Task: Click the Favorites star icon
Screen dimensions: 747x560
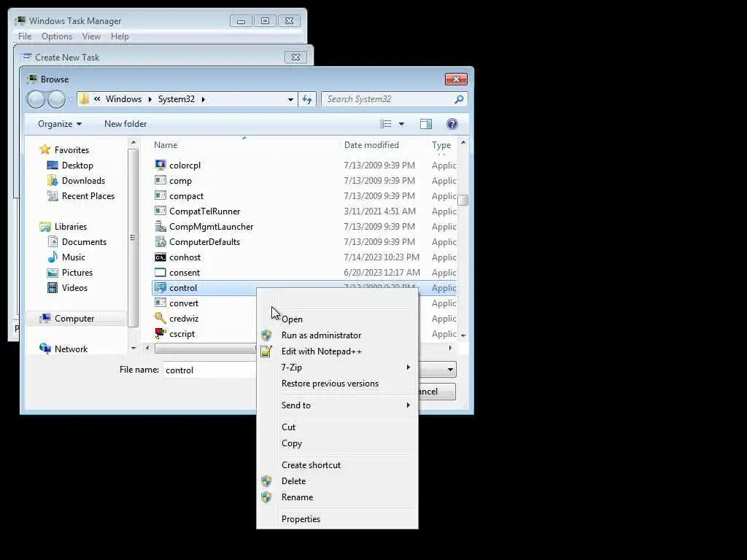Action: pos(45,149)
